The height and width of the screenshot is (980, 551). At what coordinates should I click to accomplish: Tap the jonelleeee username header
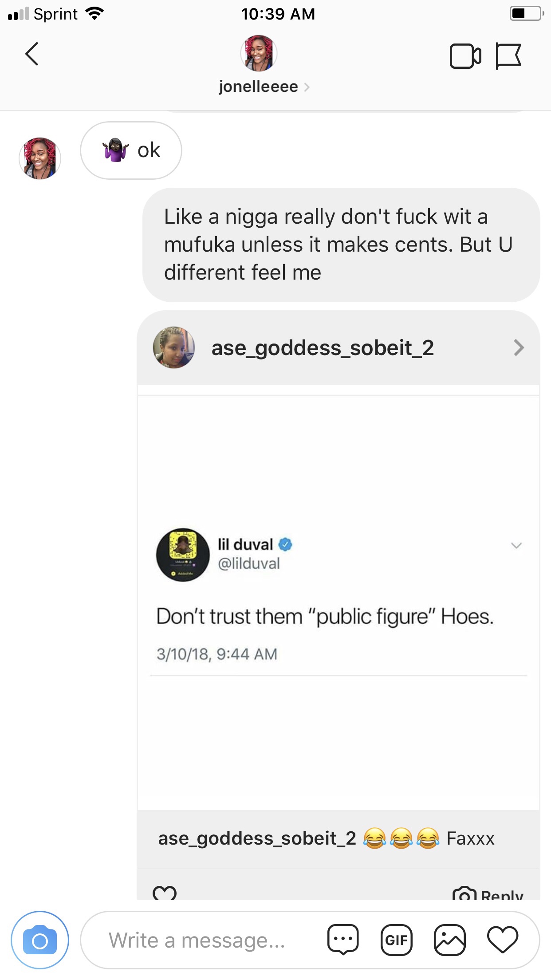[258, 87]
